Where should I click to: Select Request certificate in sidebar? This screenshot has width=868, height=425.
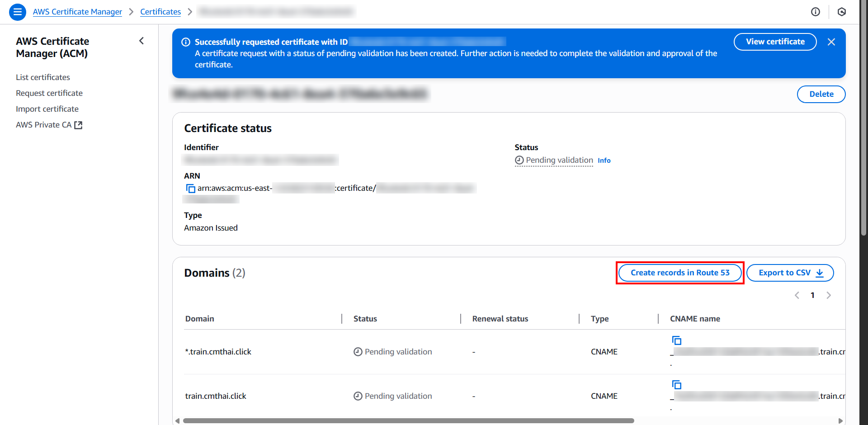(x=49, y=93)
